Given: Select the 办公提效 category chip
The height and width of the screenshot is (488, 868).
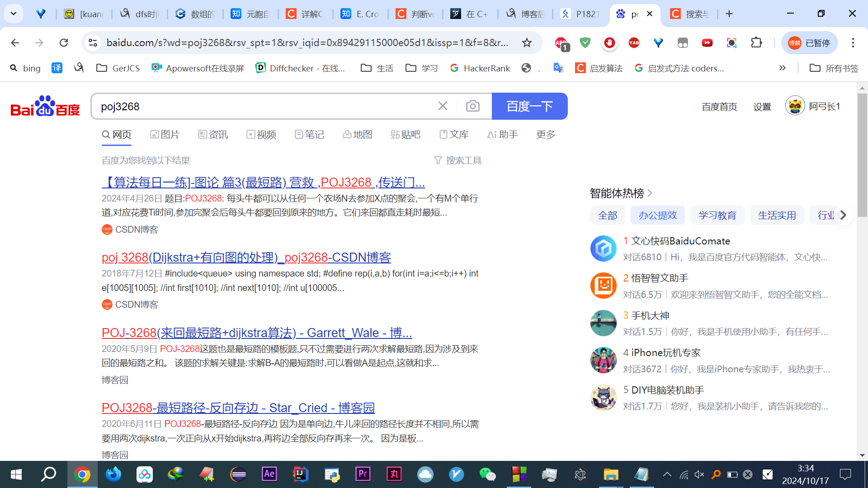Looking at the screenshot, I should (x=657, y=215).
